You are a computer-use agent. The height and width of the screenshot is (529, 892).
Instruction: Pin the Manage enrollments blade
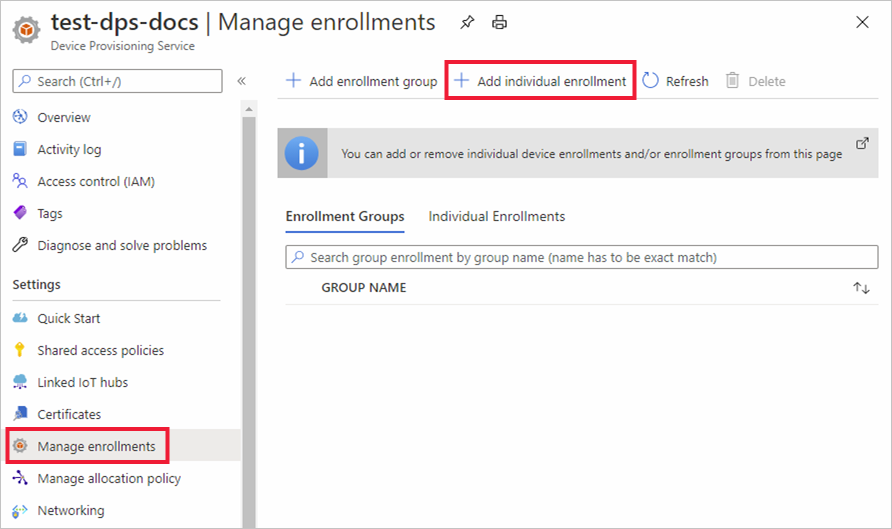[x=467, y=22]
